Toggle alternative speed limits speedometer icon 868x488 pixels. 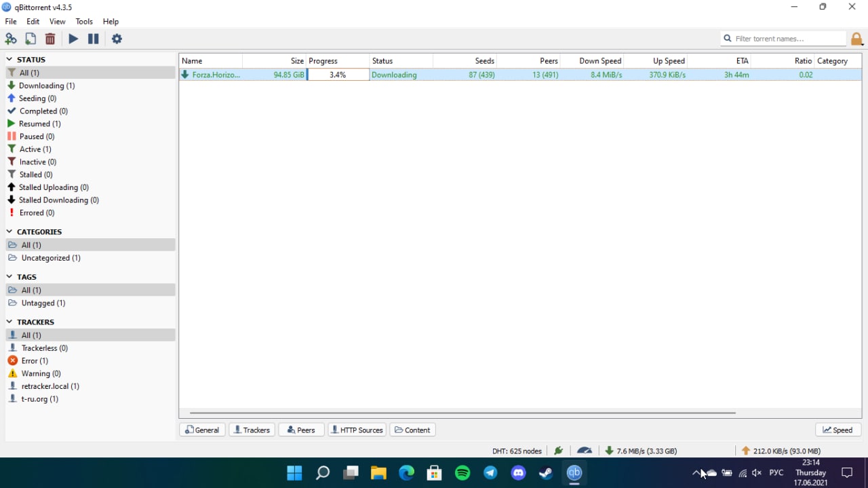(x=585, y=451)
